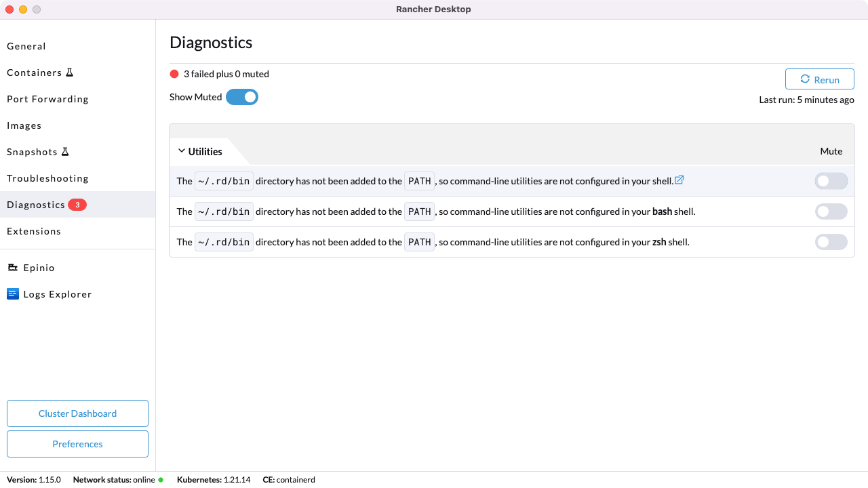Open the Cluster Dashboard
The height and width of the screenshot is (488, 868).
pos(77,413)
